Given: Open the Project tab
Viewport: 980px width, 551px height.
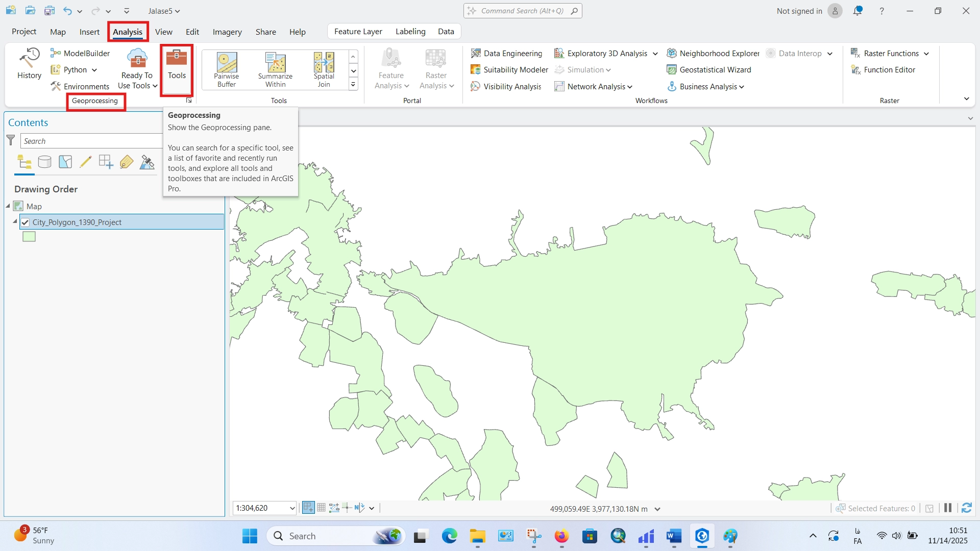Looking at the screenshot, I should 24,32.
